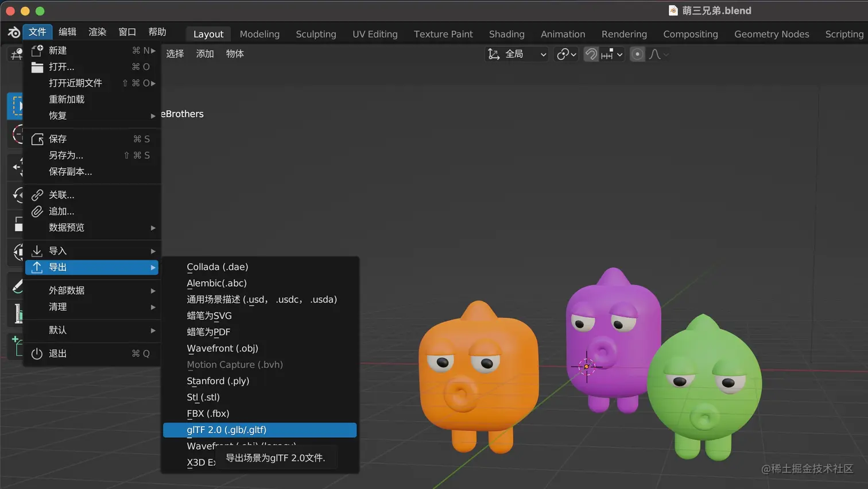Click the save icon beside 保存
Image resolution: width=868 pixels, height=489 pixels.
(37, 139)
